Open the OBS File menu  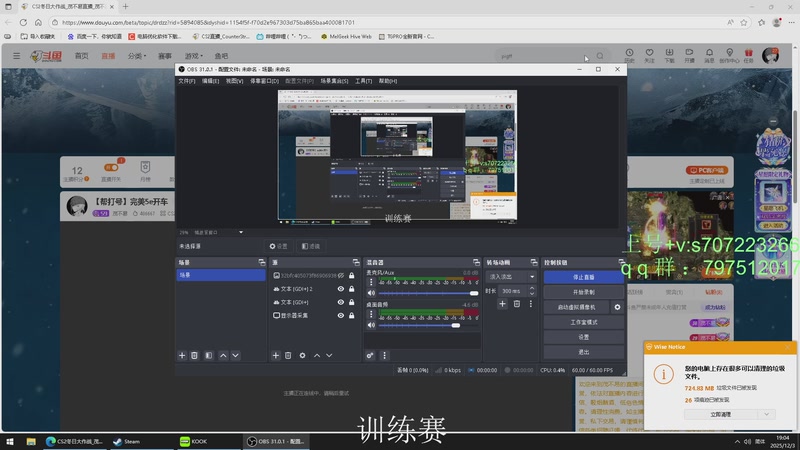point(187,81)
